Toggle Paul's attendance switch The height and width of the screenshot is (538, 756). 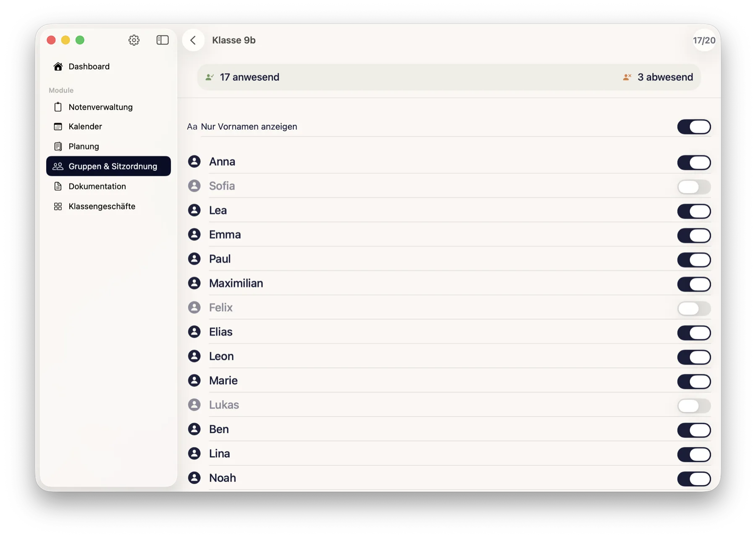(694, 260)
